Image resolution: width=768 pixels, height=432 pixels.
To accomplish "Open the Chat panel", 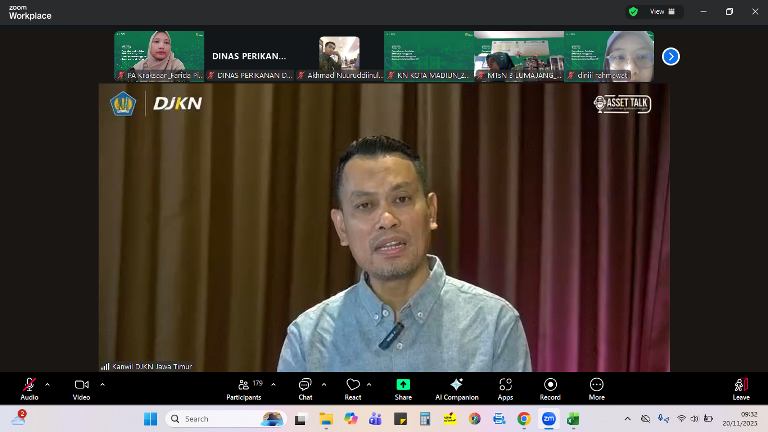I will coord(305,386).
